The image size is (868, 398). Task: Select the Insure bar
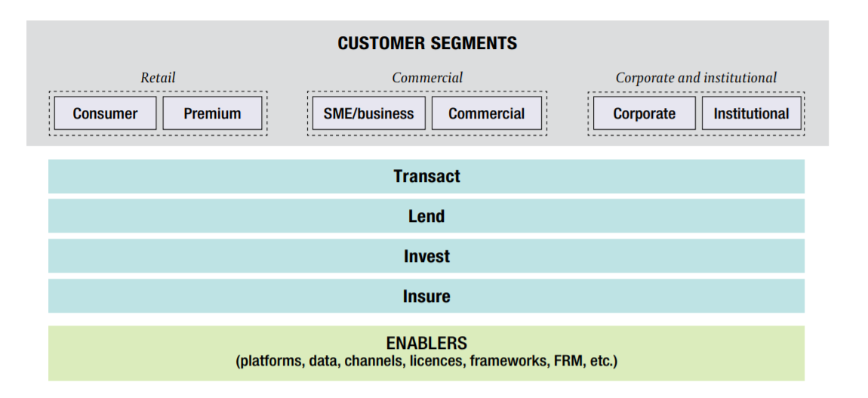click(x=426, y=297)
